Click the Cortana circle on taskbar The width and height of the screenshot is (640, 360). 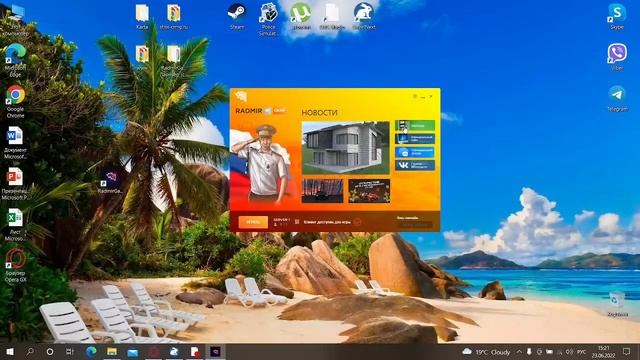(50, 351)
